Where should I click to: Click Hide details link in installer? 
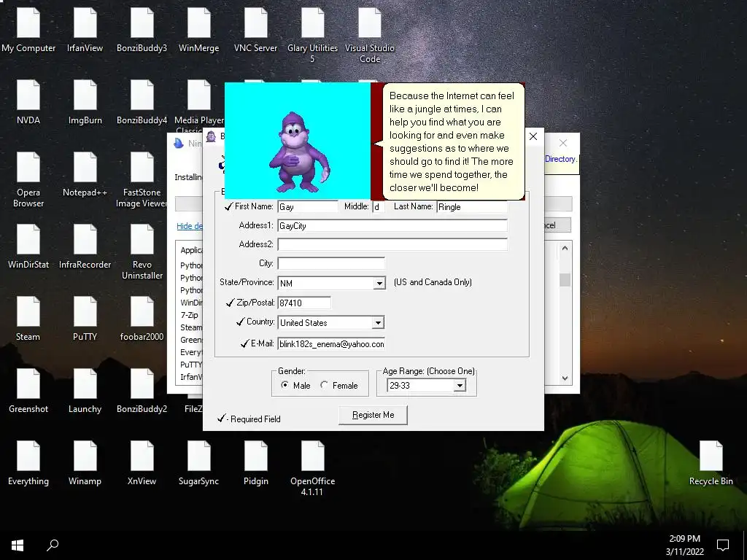tap(190, 226)
